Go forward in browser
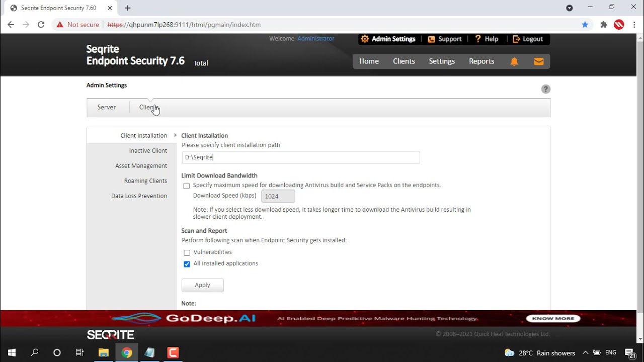The image size is (644, 362). pyautogui.click(x=26, y=25)
